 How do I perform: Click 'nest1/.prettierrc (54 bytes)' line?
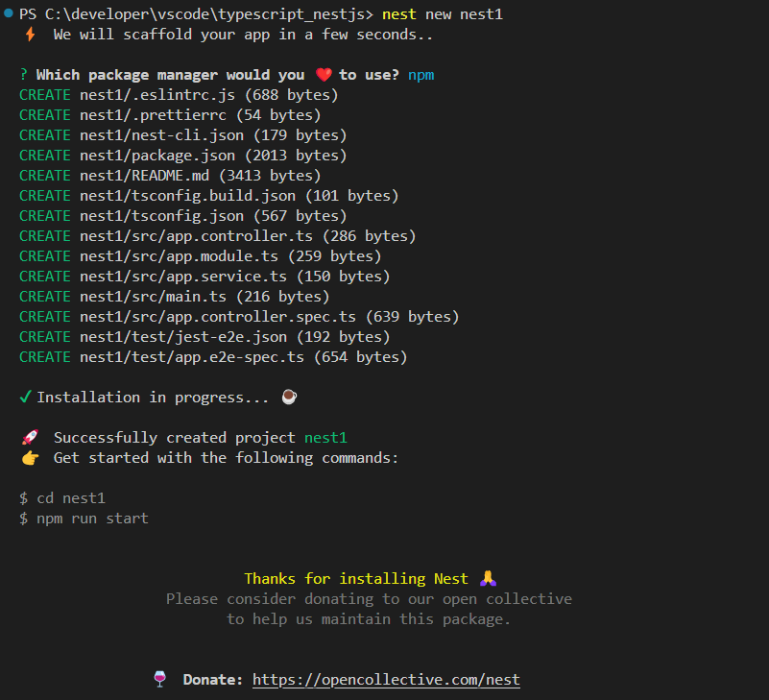pos(200,115)
